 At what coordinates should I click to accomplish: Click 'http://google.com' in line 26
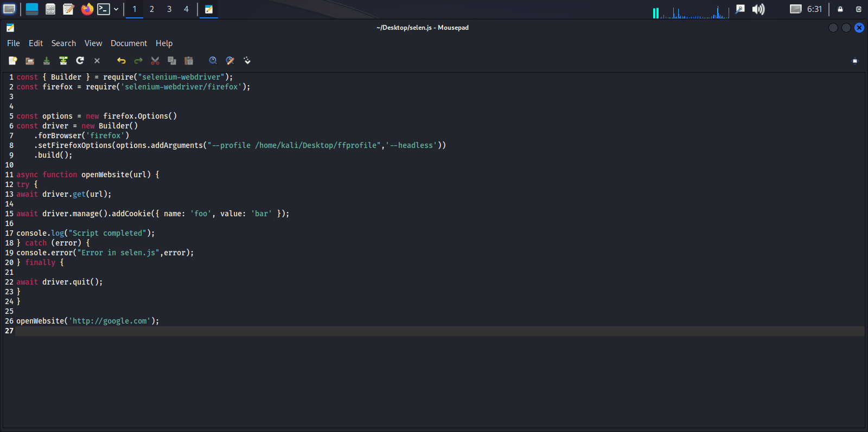click(110, 321)
